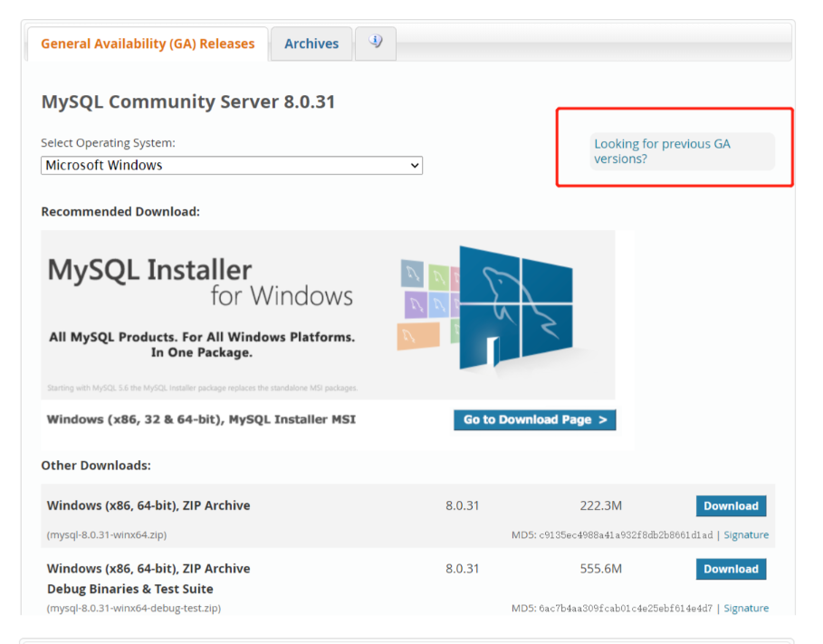Open Signature link for debug-test zip
Screen dimensions: 823x644
click(x=746, y=608)
